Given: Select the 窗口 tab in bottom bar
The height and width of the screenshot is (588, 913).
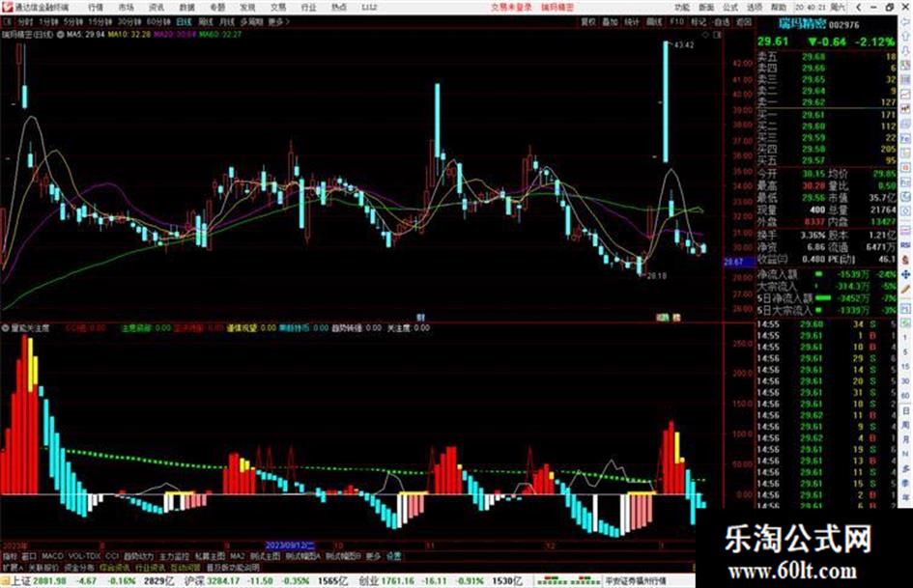Looking at the screenshot, I should 29,556.
